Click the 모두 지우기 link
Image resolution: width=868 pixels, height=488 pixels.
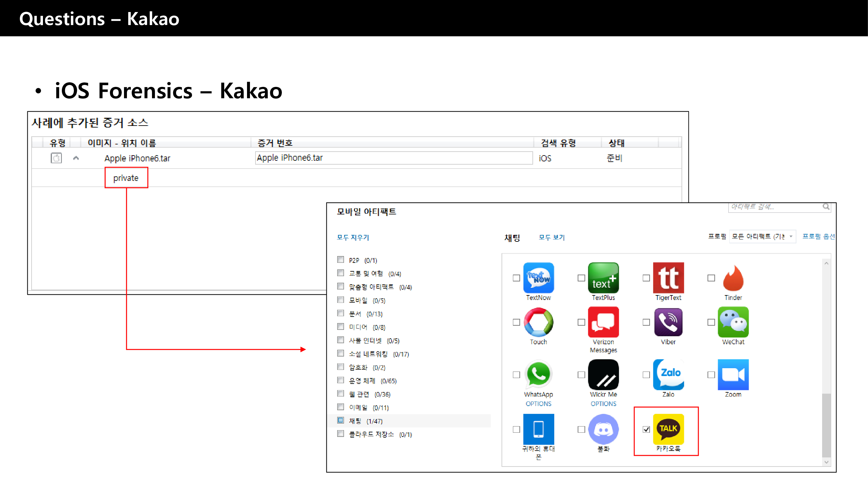[353, 237]
